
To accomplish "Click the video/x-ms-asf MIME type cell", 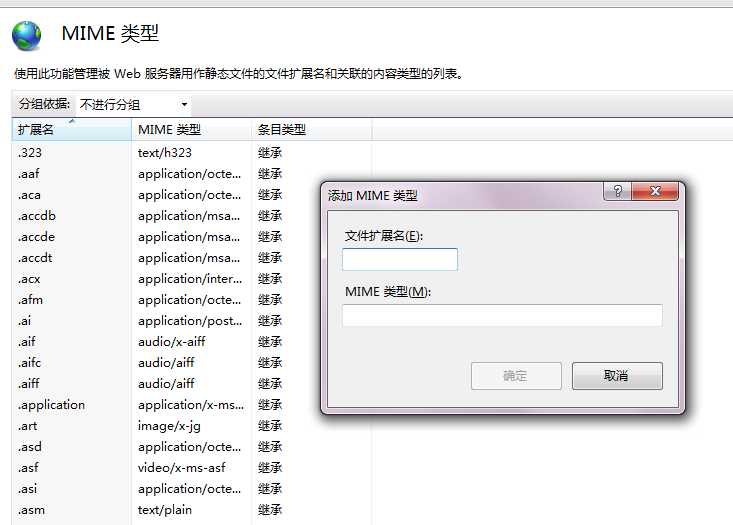I will coord(181,467).
